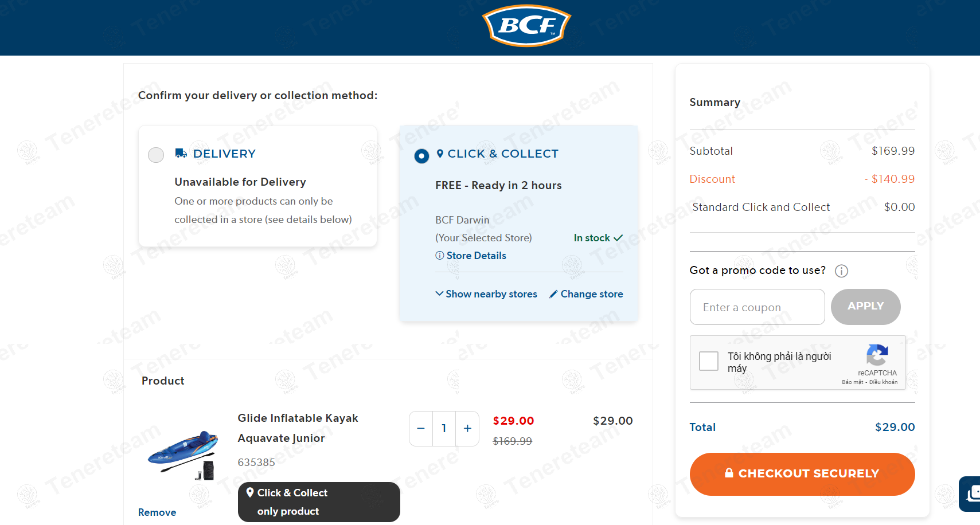
Task: Click the promo code info icon
Action: point(841,271)
